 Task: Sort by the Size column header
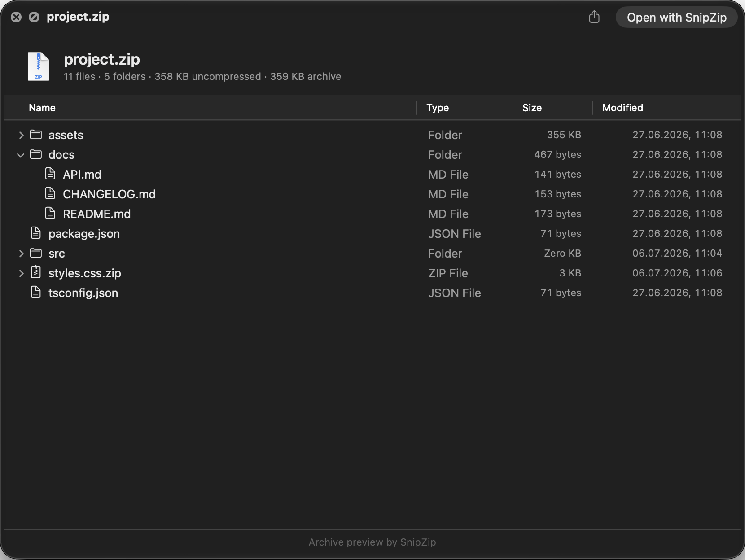[532, 108]
